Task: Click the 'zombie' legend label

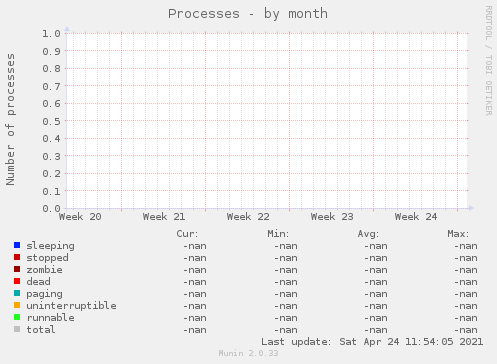Action: coord(44,270)
